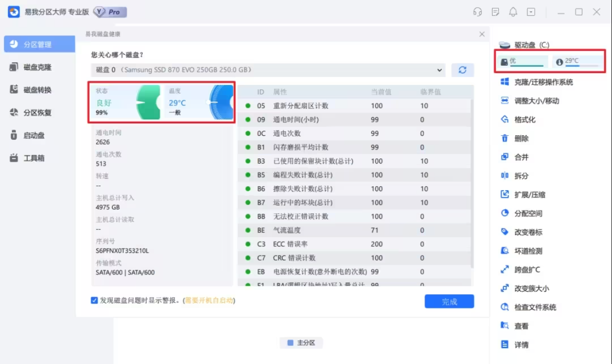Click the Pro edition badge

[x=111, y=12]
